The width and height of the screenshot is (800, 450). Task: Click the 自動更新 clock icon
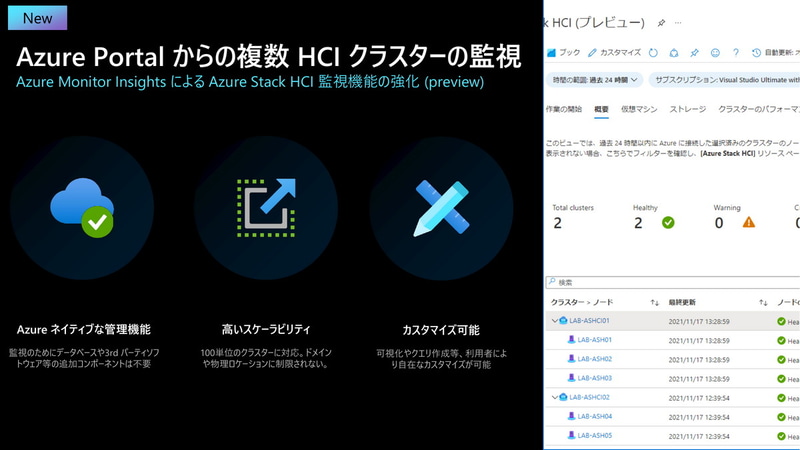[756, 53]
